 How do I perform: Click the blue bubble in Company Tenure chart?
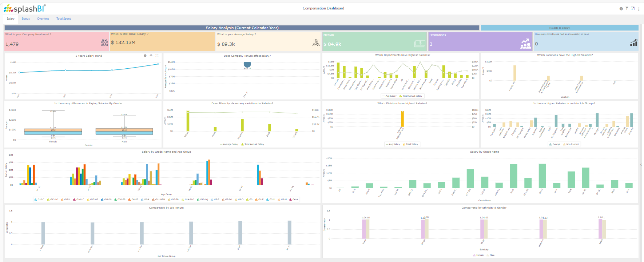(247, 64)
